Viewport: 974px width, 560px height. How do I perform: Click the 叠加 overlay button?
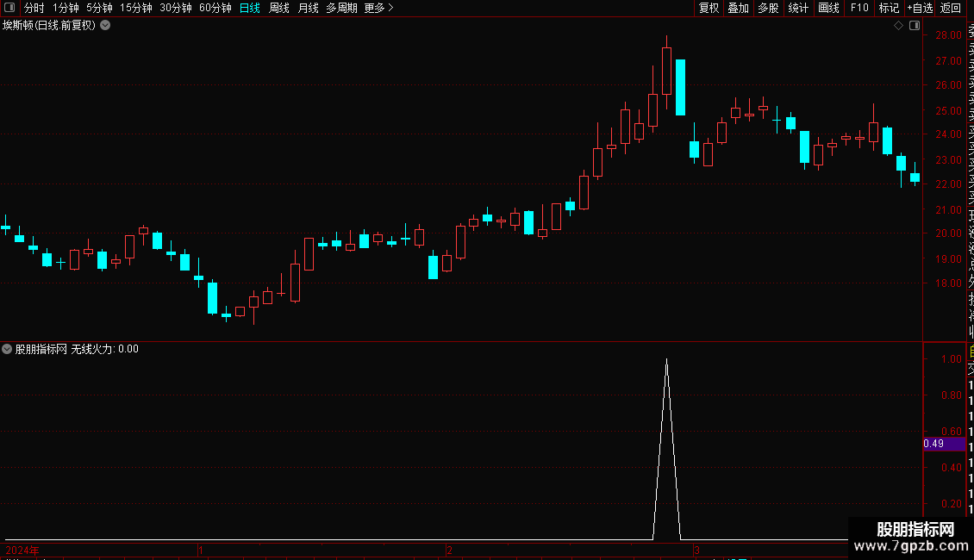739,8
